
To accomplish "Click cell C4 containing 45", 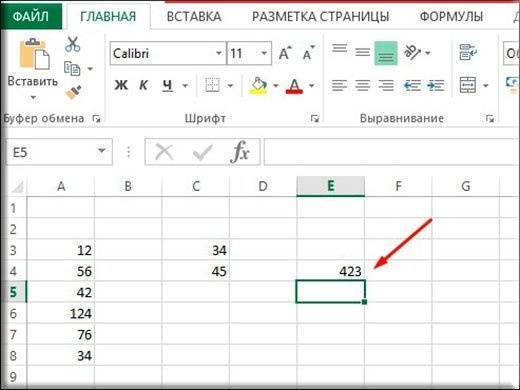I will 196,271.
